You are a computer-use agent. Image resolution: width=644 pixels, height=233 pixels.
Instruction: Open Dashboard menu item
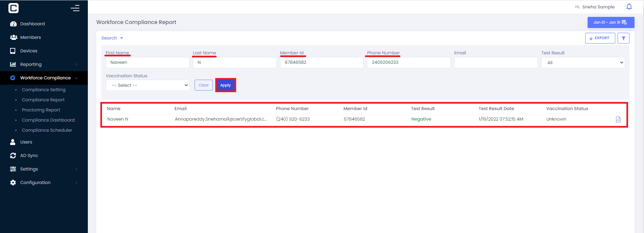coord(32,24)
